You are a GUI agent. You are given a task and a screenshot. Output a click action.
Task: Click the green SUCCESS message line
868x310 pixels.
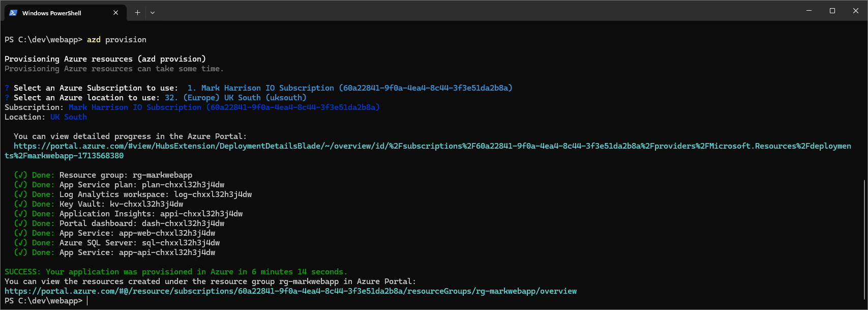175,272
